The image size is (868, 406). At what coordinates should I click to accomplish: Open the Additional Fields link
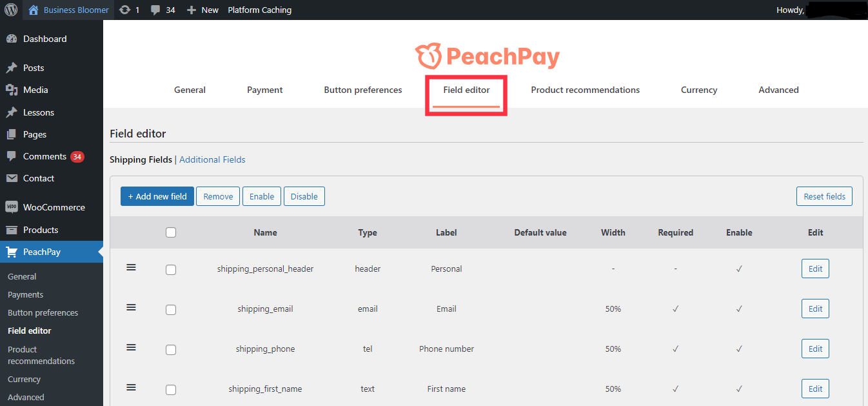point(212,159)
